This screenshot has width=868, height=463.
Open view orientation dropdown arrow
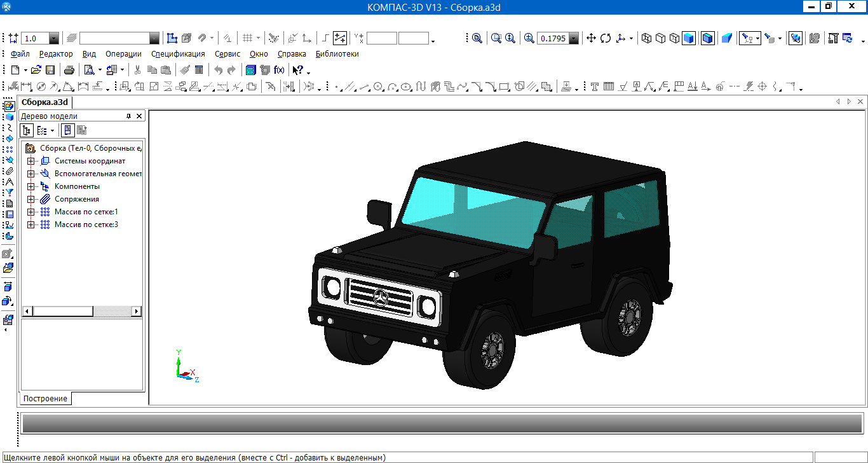tap(631, 39)
